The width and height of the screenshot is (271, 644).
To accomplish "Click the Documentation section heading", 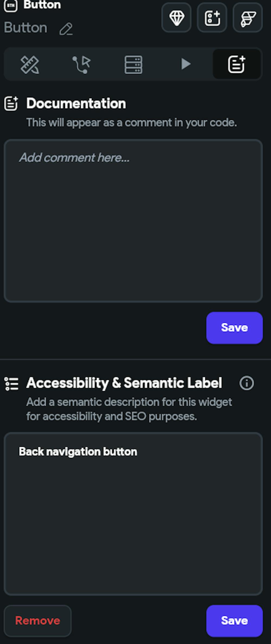I will [76, 103].
